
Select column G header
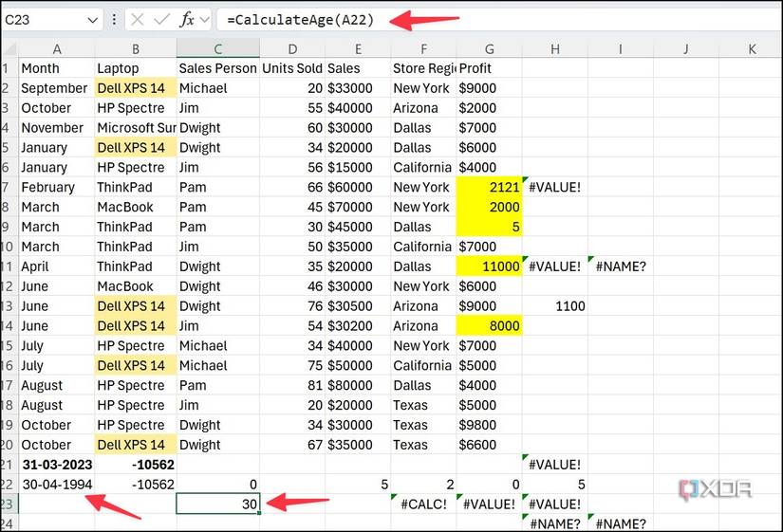click(x=490, y=49)
